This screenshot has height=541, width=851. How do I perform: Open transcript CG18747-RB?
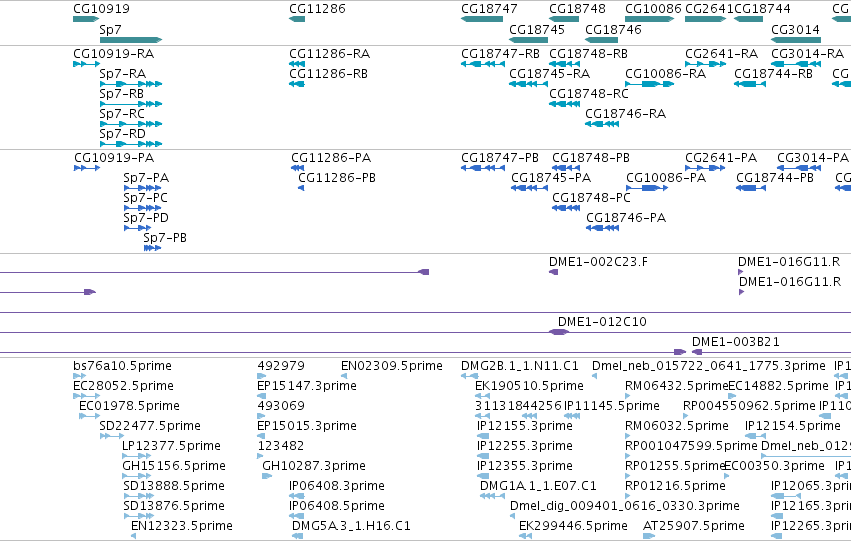click(x=500, y=54)
